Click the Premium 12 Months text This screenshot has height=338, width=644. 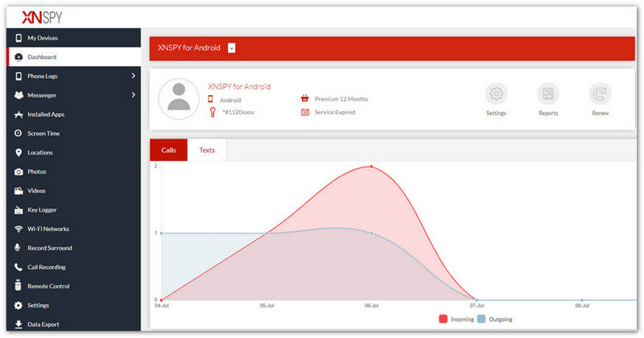(x=341, y=99)
